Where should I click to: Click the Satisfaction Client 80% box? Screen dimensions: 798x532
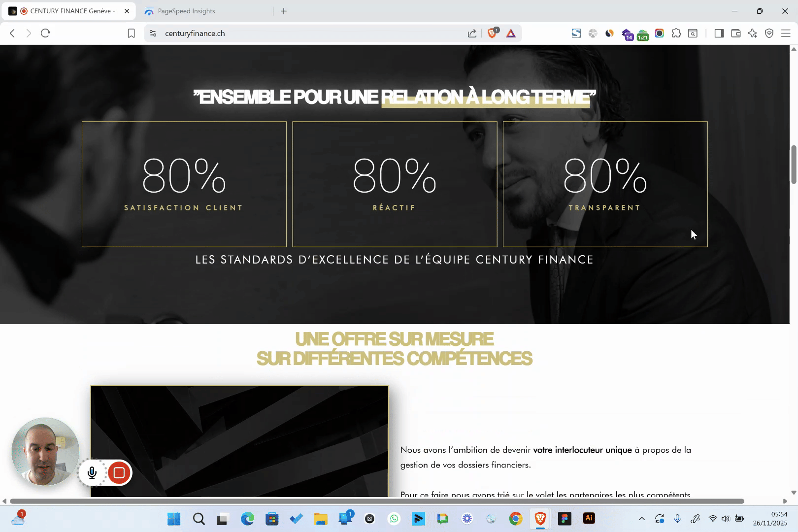click(184, 184)
